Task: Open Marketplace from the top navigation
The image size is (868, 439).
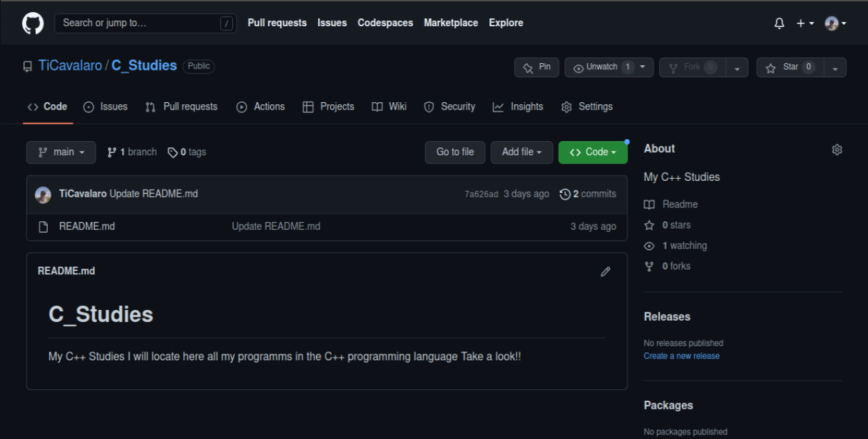Action: pos(451,23)
